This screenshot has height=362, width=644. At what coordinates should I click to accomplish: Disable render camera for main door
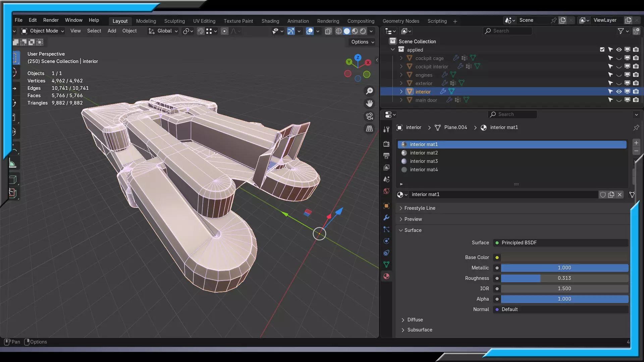pos(636,100)
